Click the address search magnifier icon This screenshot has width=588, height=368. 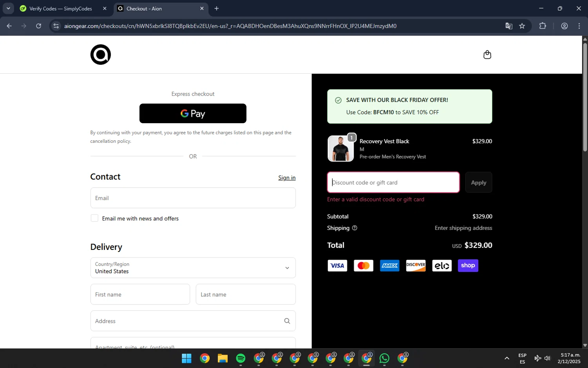point(287,321)
